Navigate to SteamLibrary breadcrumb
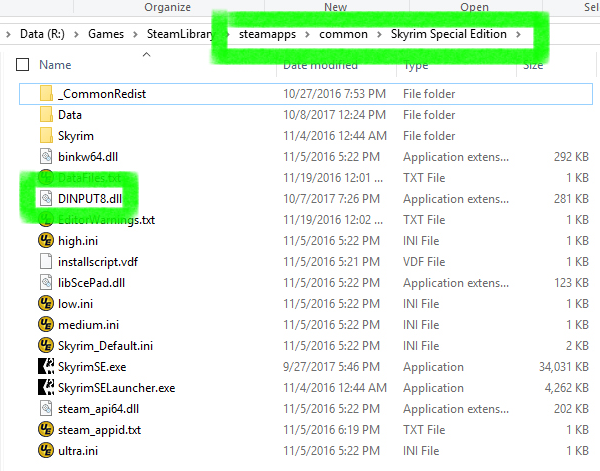 (x=181, y=34)
